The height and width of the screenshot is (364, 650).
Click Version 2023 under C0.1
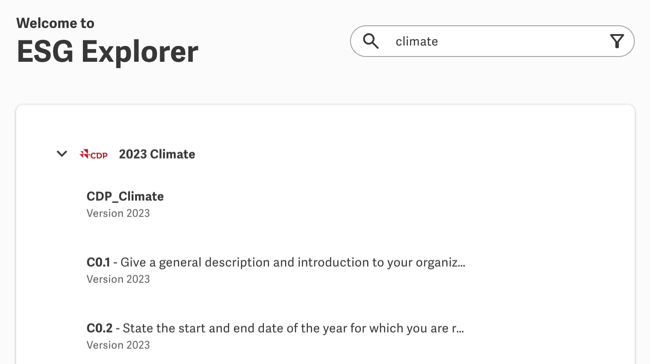(118, 279)
